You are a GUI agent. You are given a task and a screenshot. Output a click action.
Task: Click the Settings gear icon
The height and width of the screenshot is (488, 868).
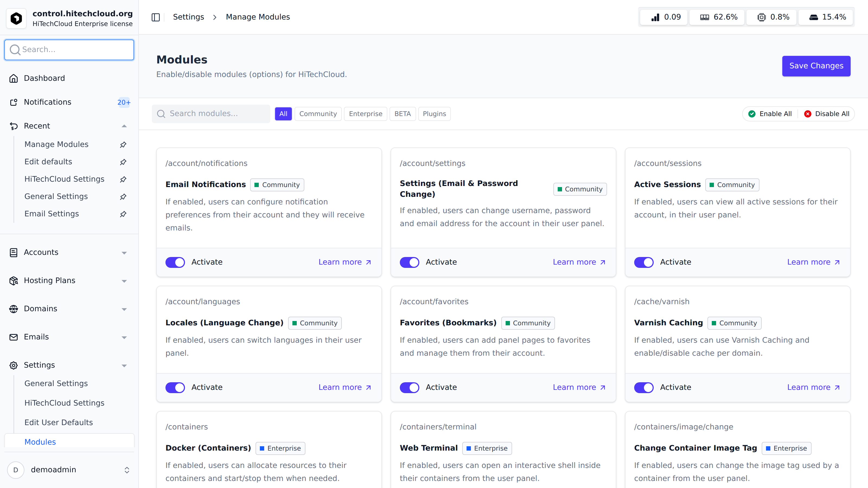(14, 365)
